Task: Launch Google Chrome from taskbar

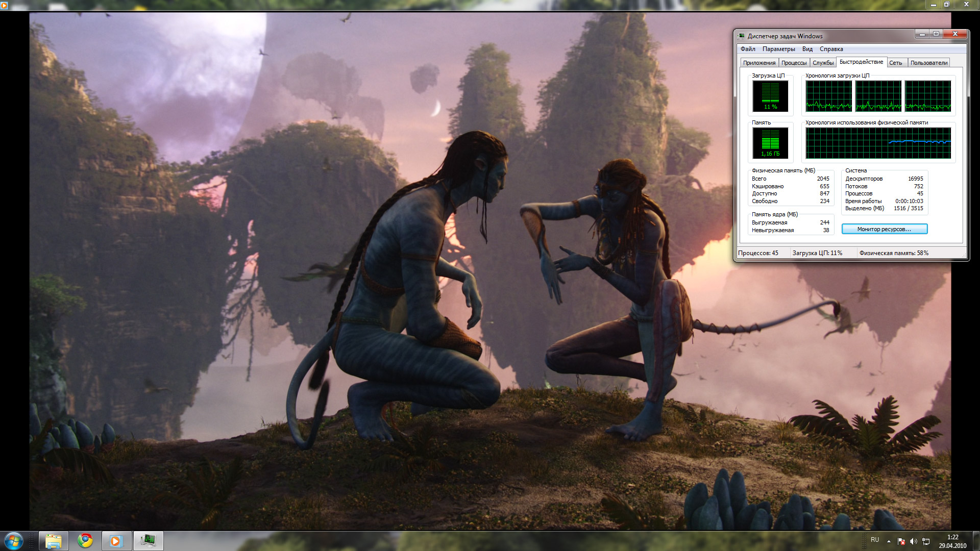Action: pos(85,541)
